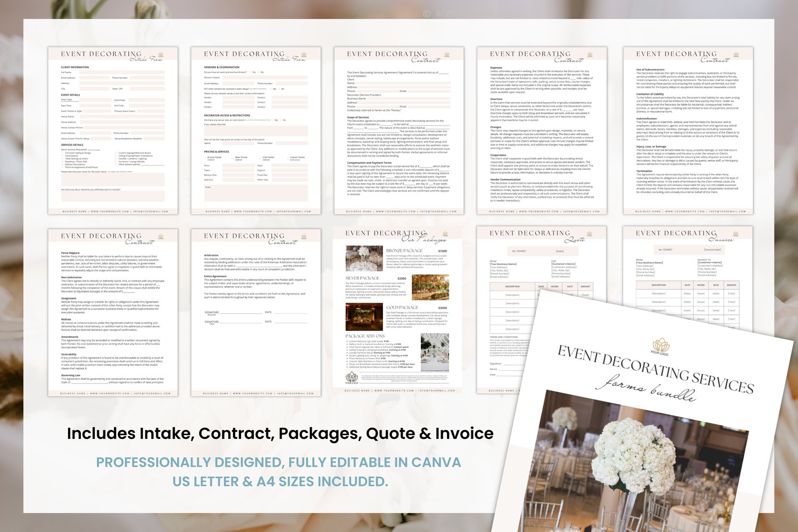The width and height of the screenshot is (798, 532).
Task: Click the "Entire Agreement" contract heading
Action: pos(215,276)
